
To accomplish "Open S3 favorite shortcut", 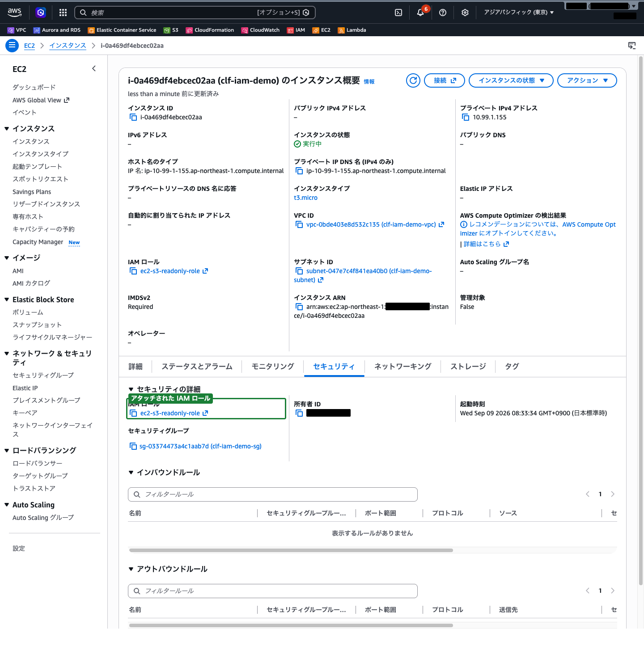I will [171, 30].
